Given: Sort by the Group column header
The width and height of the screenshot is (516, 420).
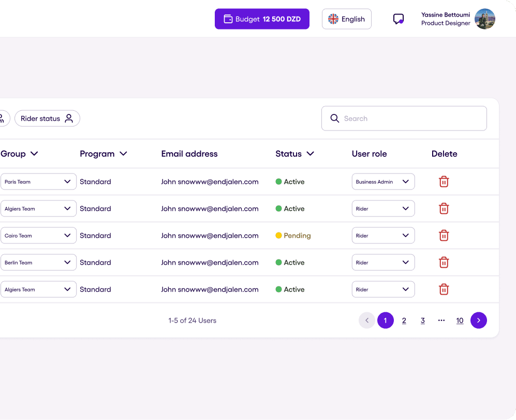Looking at the screenshot, I should tap(19, 154).
